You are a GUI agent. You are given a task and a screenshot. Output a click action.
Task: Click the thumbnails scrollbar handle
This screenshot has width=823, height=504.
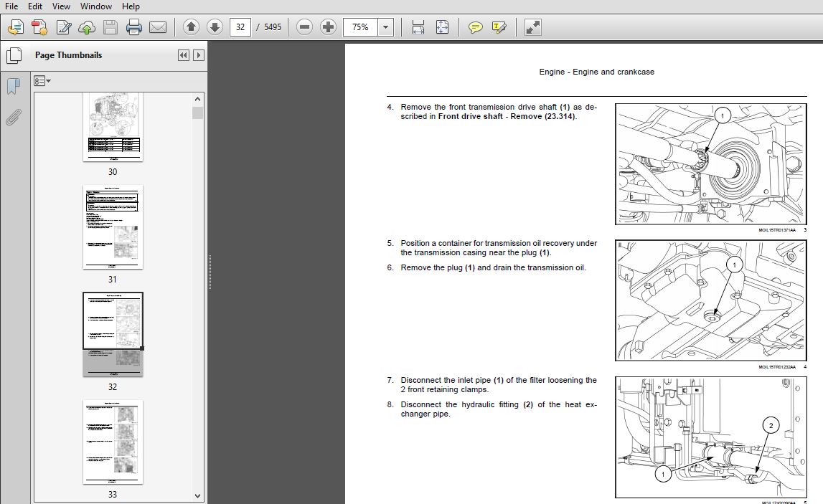pos(197,113)
